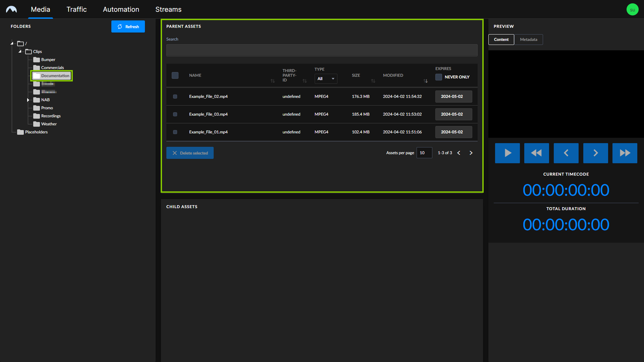Click the search input field
This screenshot has width=644, height=362.
tap(322, 50)
